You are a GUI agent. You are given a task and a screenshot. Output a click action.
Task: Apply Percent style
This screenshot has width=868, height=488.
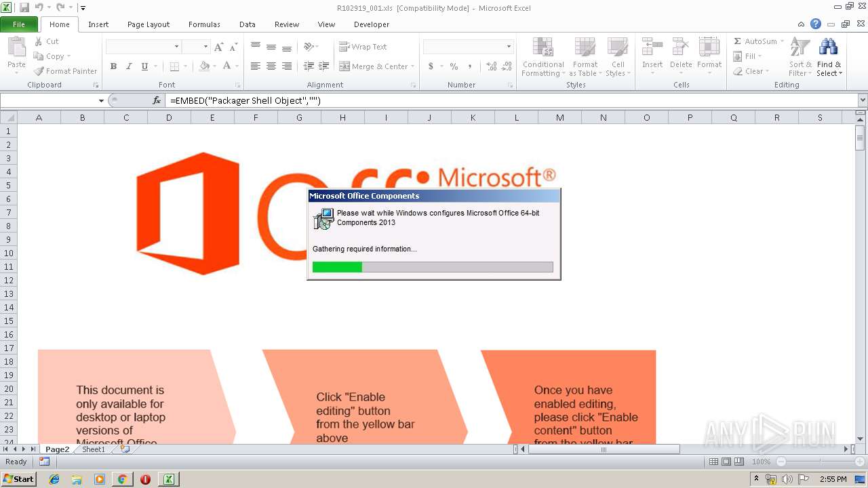point(454,66)
